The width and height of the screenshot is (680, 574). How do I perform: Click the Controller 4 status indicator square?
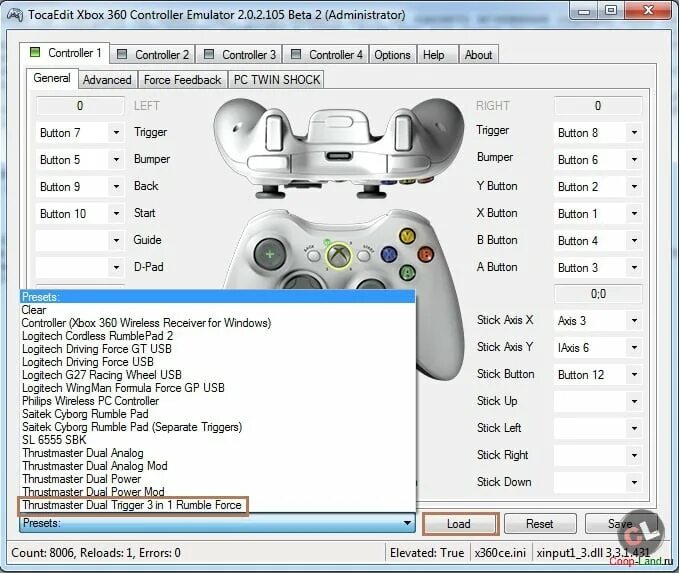pos(296,54)
